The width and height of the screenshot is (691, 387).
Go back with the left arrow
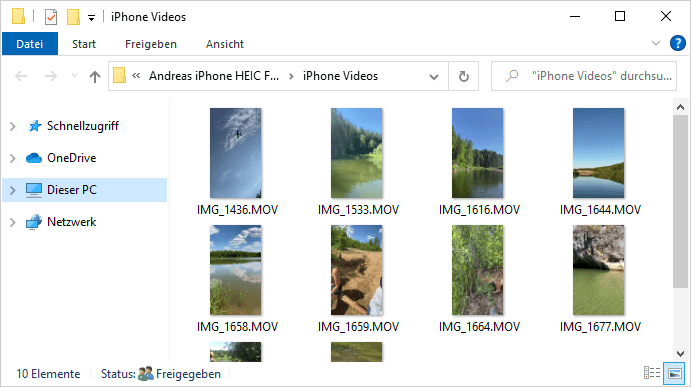21,76
